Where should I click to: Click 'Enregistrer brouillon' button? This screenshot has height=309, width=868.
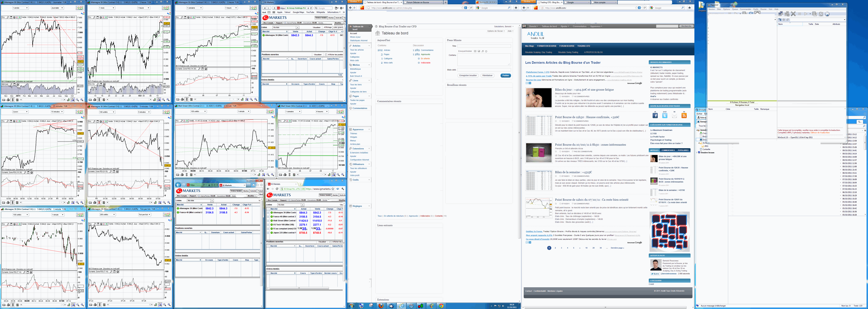[x=468, y=76]
